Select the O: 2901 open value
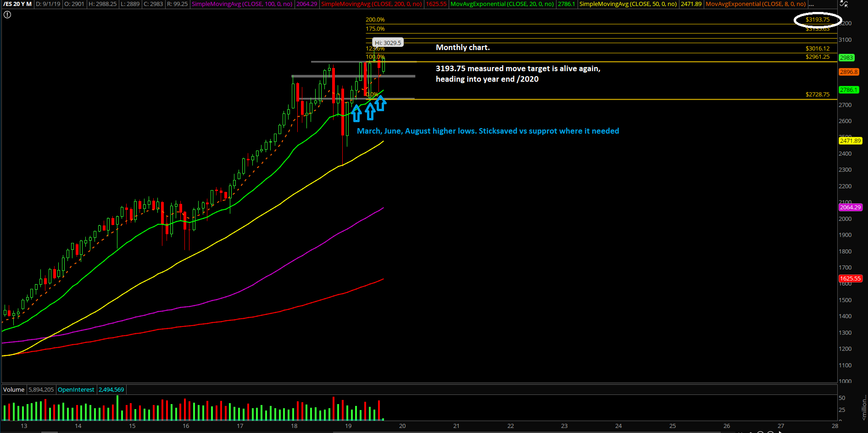The height and width of the screenshot is (433, 868). [x=74, y=4]
